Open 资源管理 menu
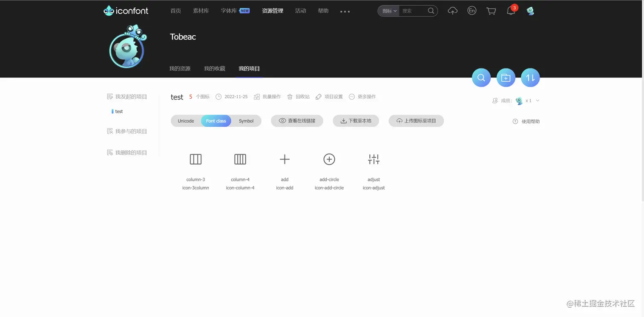Image resolution: width=644 pixels, height=317 pixels. pos(273,11)
